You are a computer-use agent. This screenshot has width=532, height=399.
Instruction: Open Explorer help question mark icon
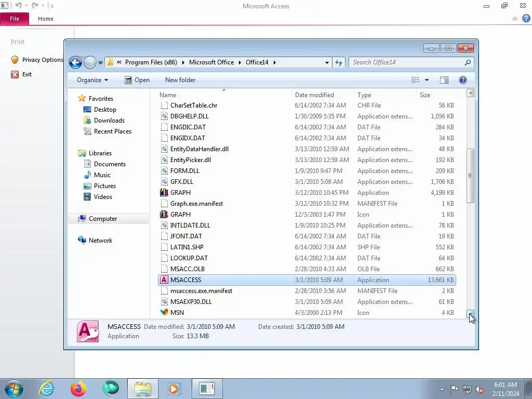pyautogui.click(x=463, y=80)
